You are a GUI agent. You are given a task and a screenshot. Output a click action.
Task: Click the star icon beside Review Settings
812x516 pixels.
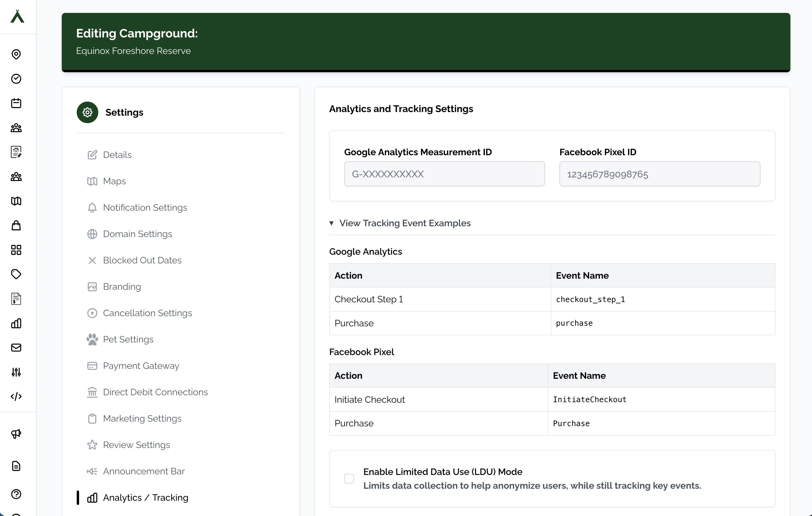pos(92,445)
